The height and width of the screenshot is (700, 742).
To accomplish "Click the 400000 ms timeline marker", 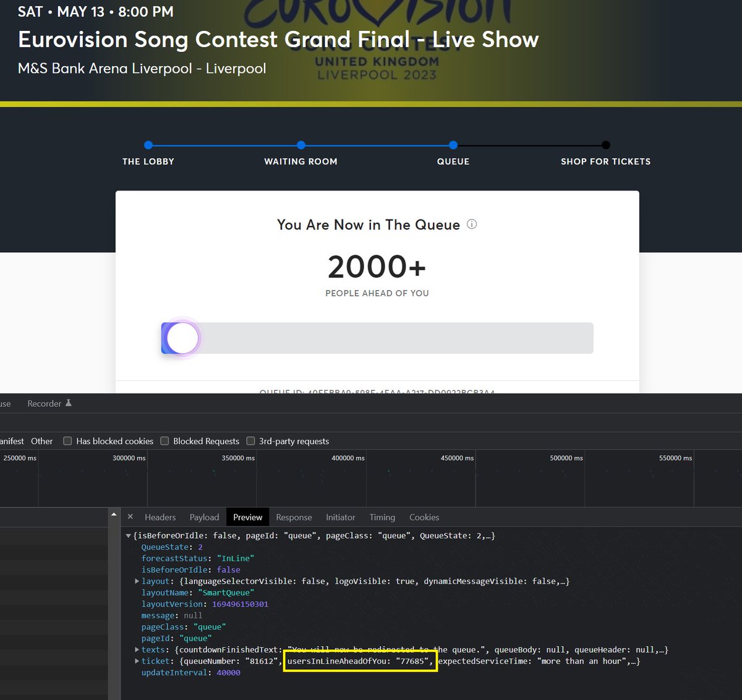I will pyautogui.click(x=348, y=458).
